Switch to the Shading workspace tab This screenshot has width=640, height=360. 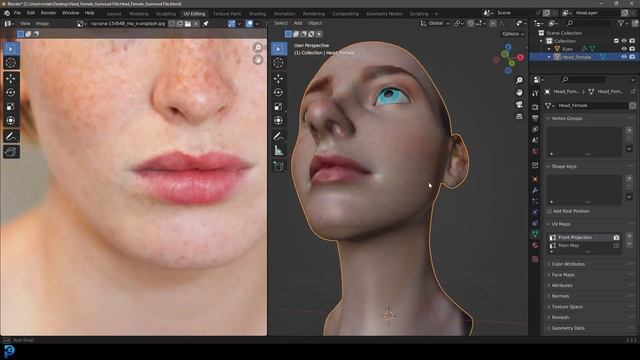(257, 14)
